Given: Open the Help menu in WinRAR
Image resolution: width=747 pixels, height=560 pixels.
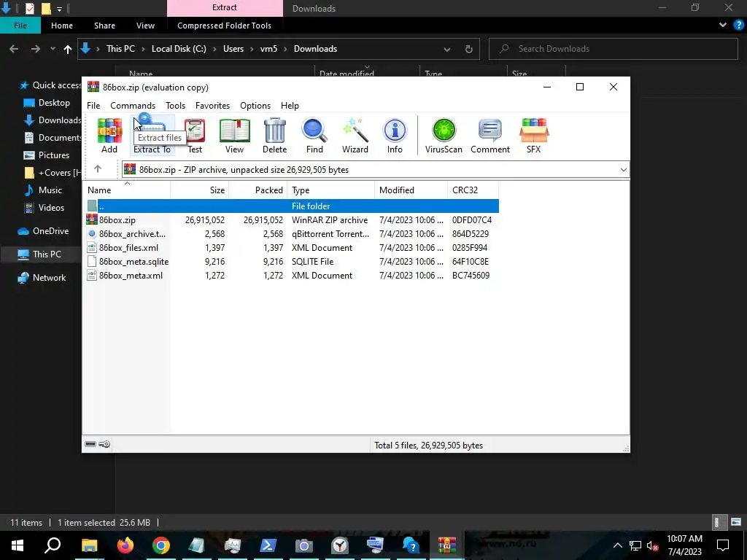Looking at the screenshot, I should (290, 105).
